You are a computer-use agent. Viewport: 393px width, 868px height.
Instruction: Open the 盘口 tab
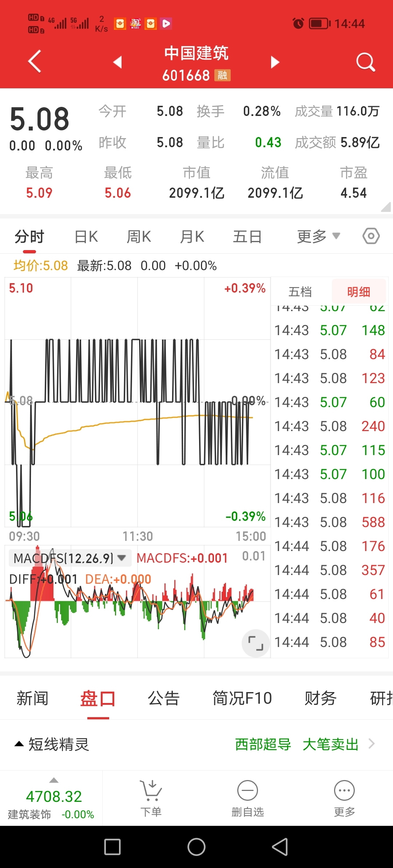(98, 698)
